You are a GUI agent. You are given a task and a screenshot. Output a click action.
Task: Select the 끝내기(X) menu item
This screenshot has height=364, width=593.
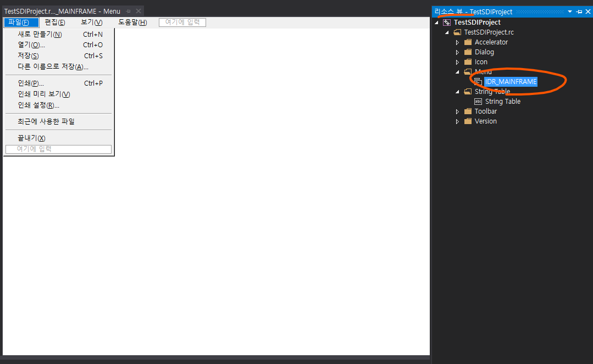(x=59, y=138)
